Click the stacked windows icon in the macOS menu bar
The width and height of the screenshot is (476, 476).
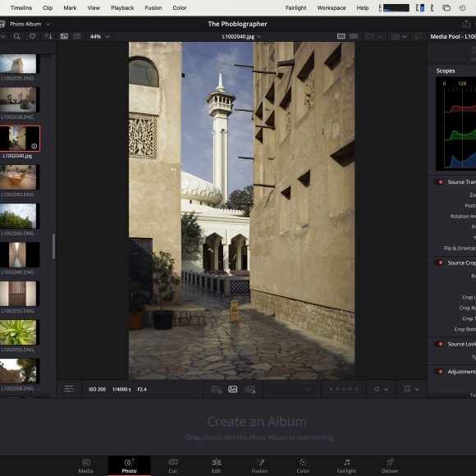[x=446, y=8]
